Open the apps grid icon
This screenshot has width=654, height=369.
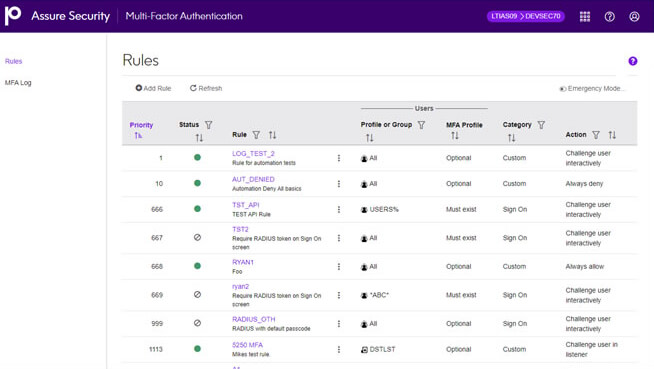pos(585,16)
